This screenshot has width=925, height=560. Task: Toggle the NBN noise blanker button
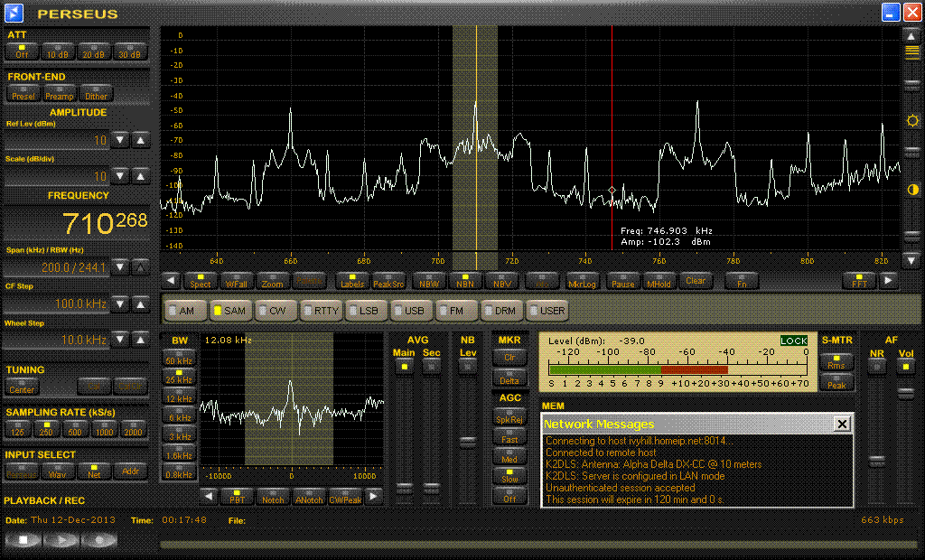tap(465, 282)
